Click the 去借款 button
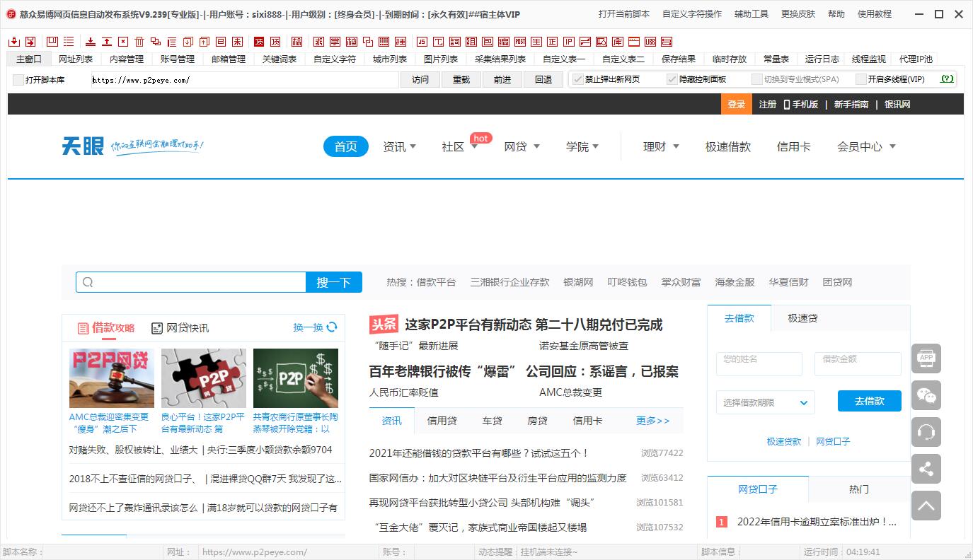This screenshot has width=973, height=560. pos(870,401)
